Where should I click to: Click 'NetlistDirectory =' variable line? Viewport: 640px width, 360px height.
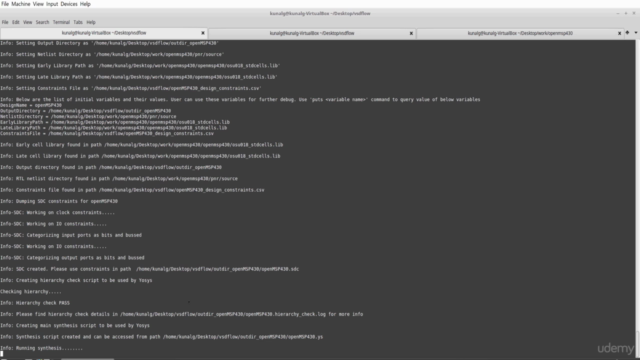point(88,116)
